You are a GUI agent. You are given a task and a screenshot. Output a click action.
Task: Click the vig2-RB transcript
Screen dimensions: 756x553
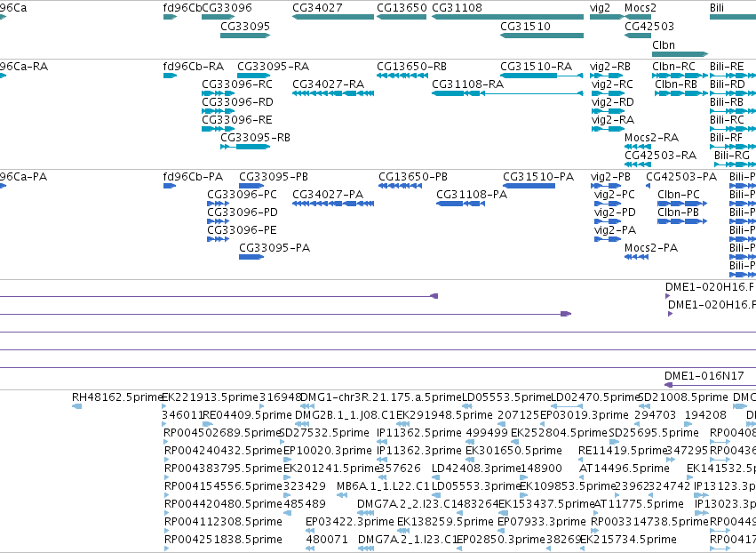click(607, 76)
